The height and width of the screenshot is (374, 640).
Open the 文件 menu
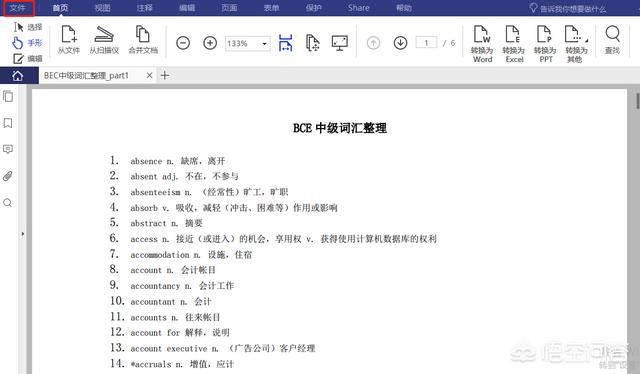coord(18,8)
